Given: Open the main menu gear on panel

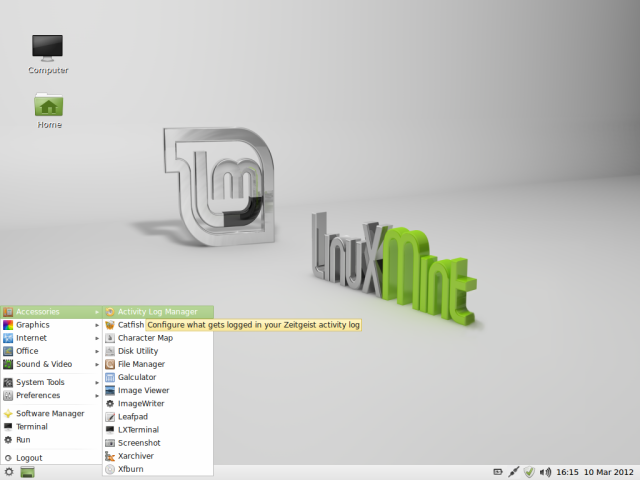Looking at the screenshot, I should coord(9,472).
